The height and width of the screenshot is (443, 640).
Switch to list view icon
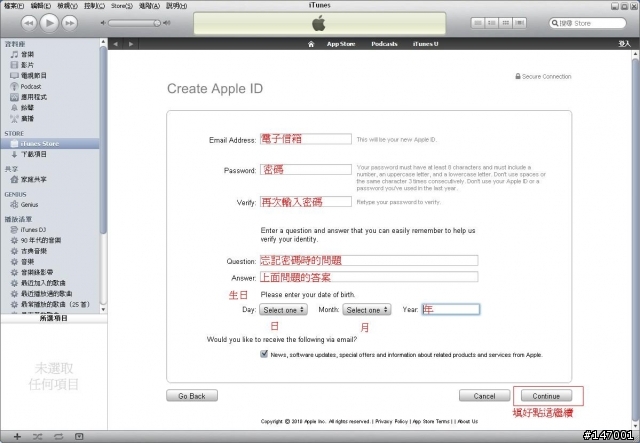[478, 23]
